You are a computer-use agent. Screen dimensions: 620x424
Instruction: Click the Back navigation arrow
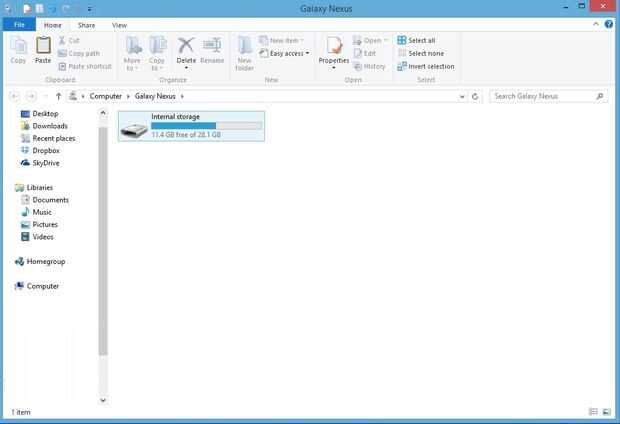pos(15,96)
